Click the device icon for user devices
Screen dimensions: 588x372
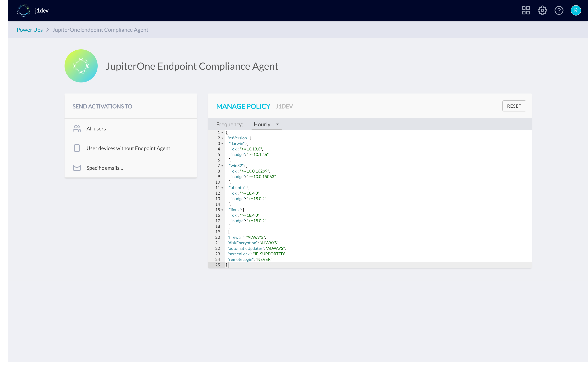[77, 148]
